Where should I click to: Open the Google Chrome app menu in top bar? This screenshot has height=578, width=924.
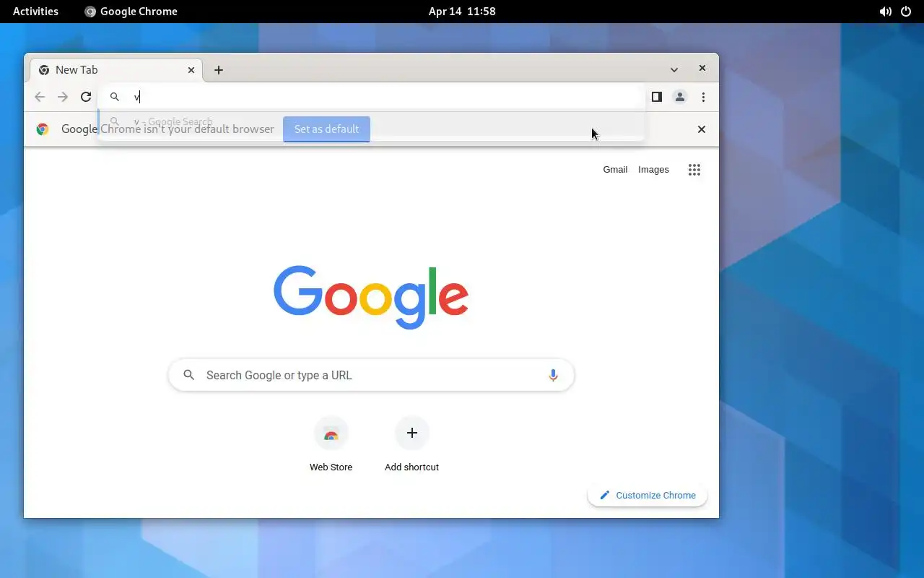click(131, 12)
